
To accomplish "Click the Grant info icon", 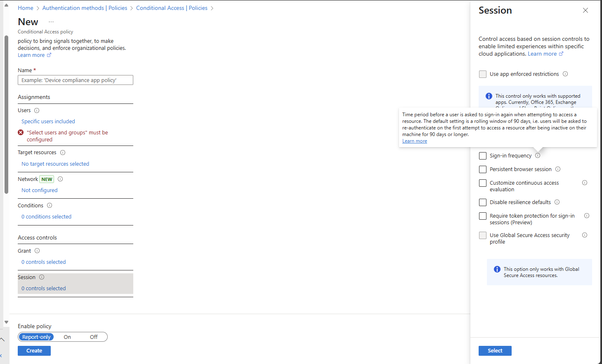I will click(x=37, y=250).
